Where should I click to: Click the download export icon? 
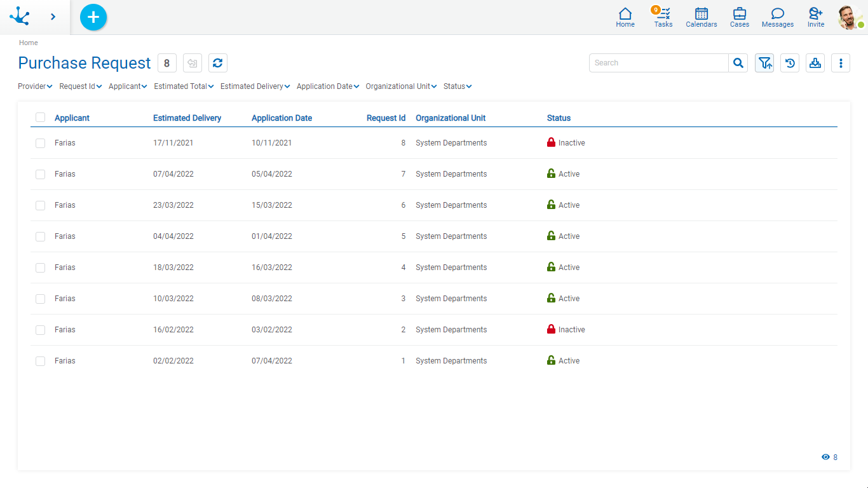(815, 63)
